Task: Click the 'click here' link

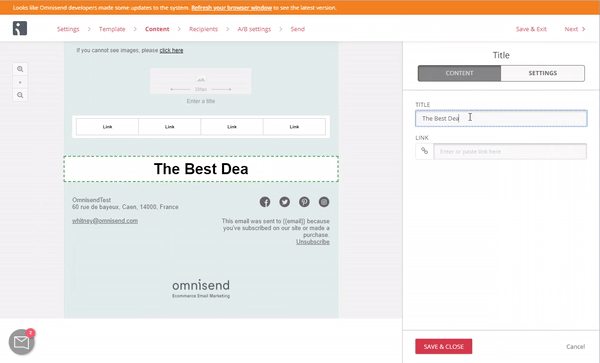Action: pos(171,50)
